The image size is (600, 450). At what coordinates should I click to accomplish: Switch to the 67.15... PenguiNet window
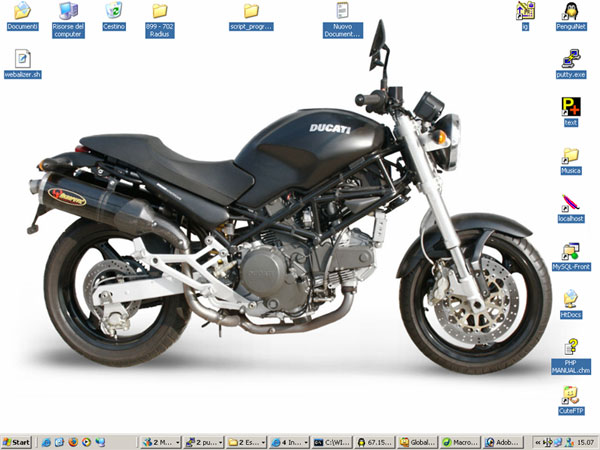click(x=375, y=443)
